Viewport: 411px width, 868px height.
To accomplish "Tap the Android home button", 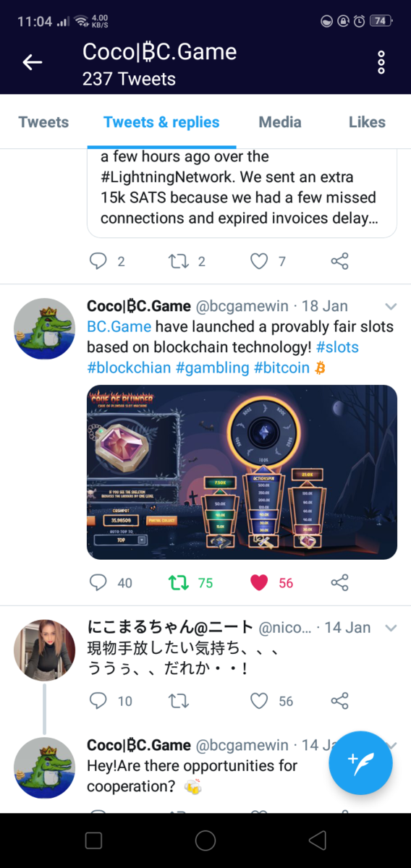I will coord(205,840).
